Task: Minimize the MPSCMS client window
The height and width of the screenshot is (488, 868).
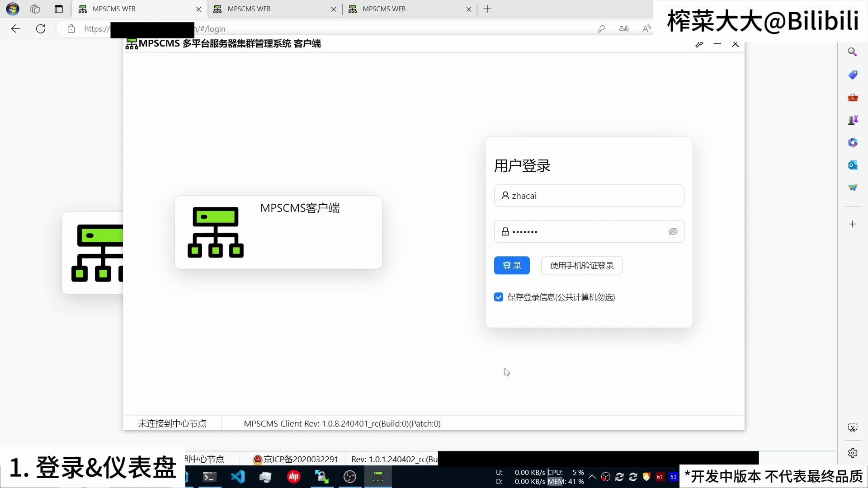Action: click(x=717, y=44)
